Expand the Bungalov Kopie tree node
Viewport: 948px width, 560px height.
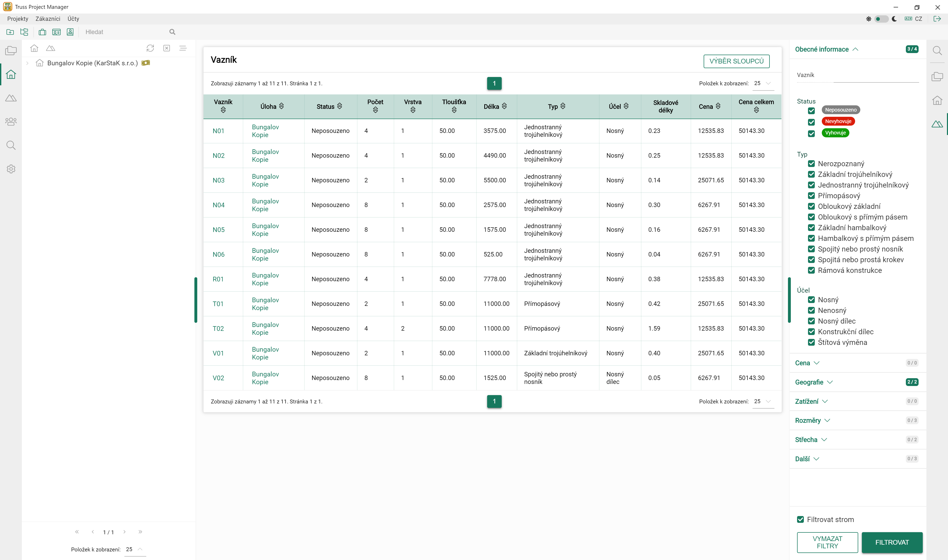coord(27,63)
